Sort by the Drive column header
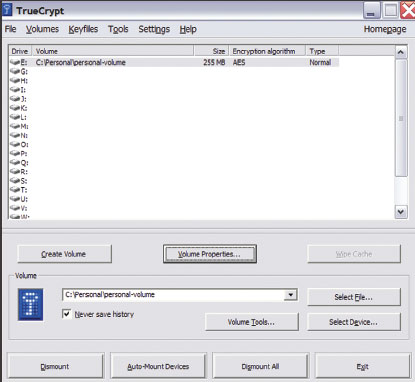Screen dimensions: 415x382 (x=20, y=51)
